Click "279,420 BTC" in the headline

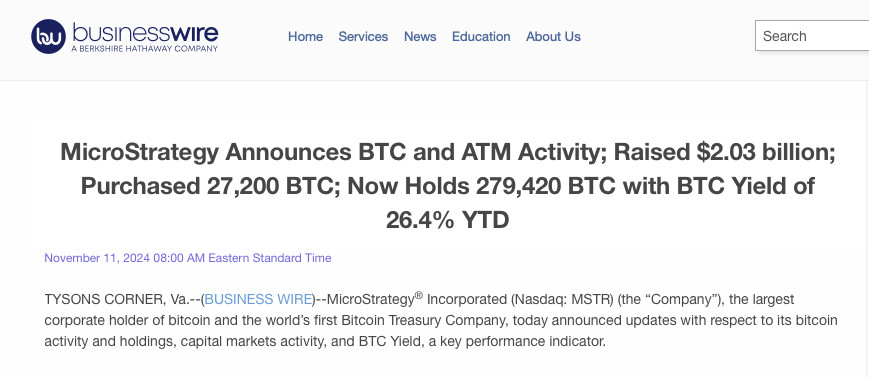(x=545, y=186)
